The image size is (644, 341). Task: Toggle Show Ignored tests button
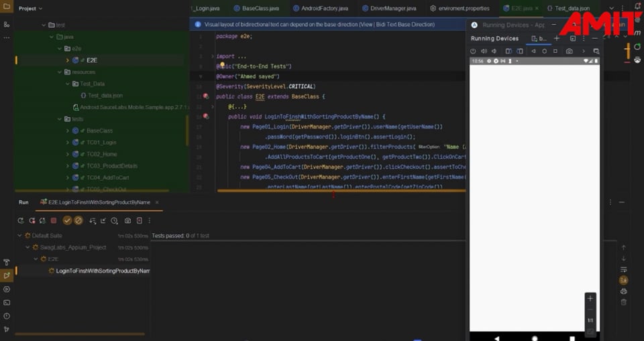click(78, 221)
